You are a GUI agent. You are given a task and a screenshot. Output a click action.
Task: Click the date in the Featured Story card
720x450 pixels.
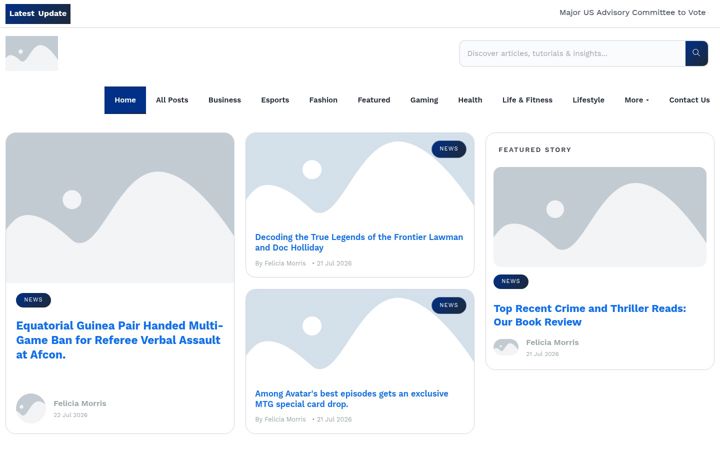pos(542,354)
